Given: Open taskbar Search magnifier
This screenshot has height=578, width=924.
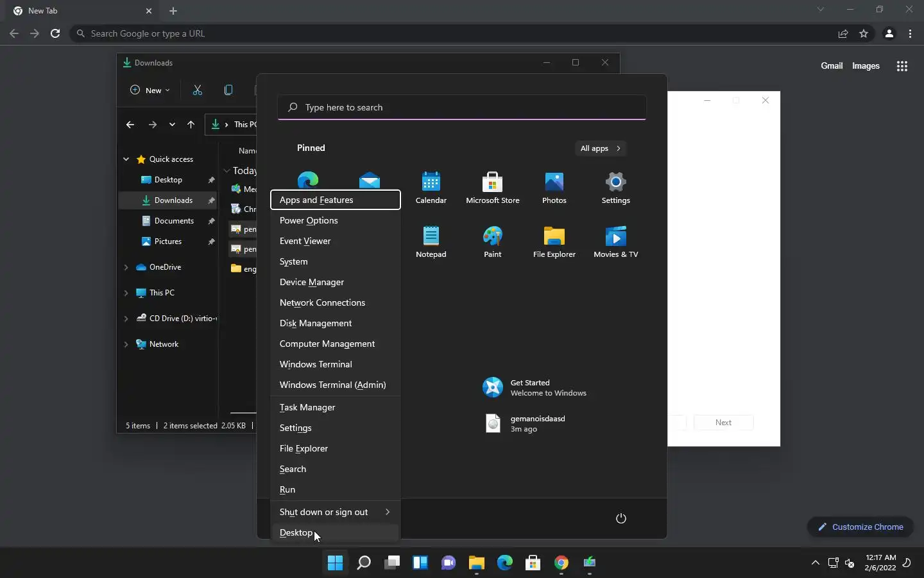Looking at the screenshot, I should (364, 563).
